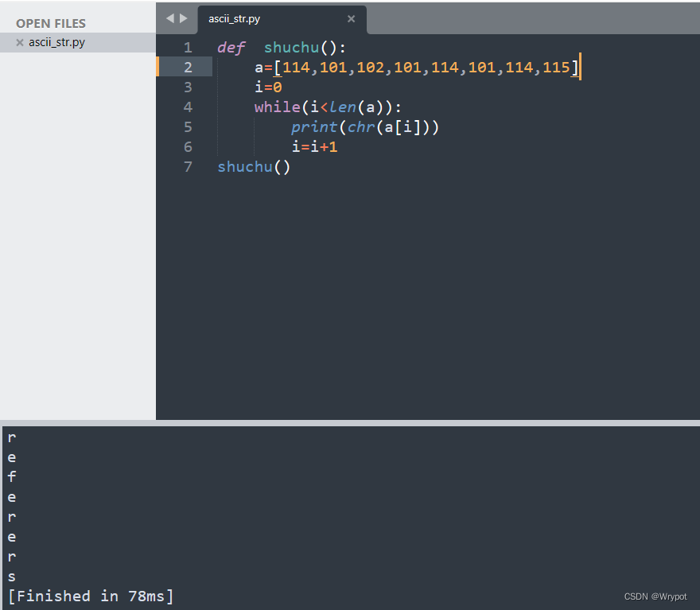Click the 'f' output line in the console

pos(12,477)
